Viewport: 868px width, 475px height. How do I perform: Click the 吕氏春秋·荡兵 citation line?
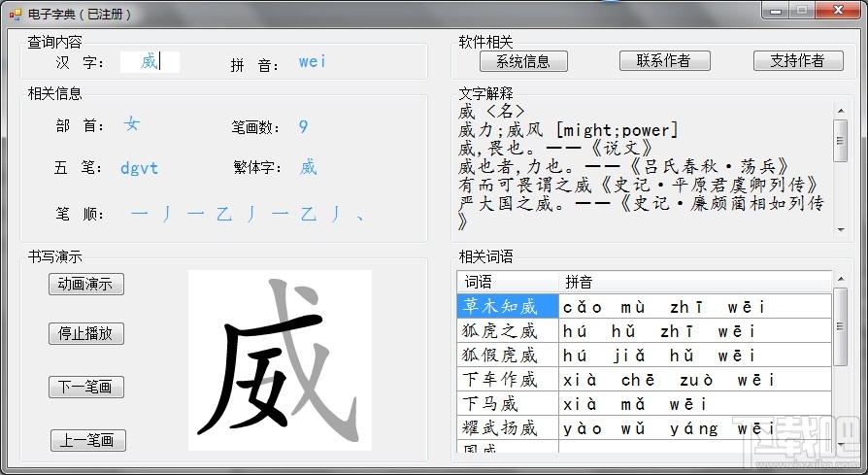pyautogui.click(x=623, y=166)
